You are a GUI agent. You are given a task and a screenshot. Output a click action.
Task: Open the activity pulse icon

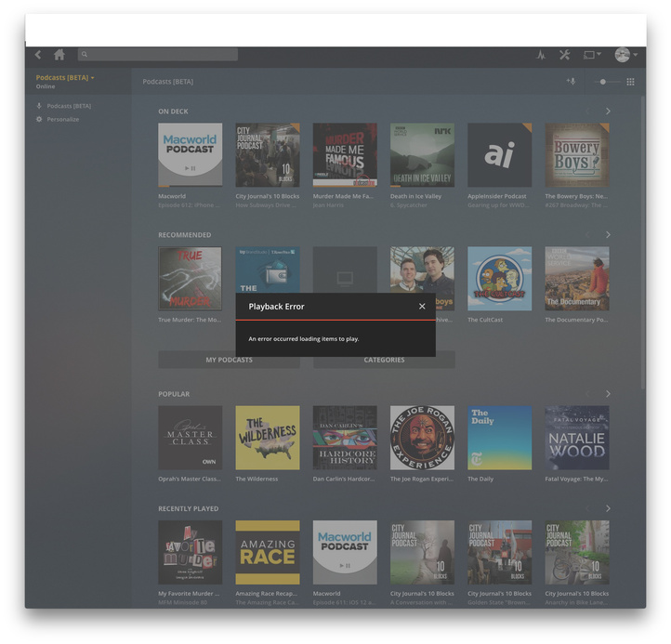point(541,55)
